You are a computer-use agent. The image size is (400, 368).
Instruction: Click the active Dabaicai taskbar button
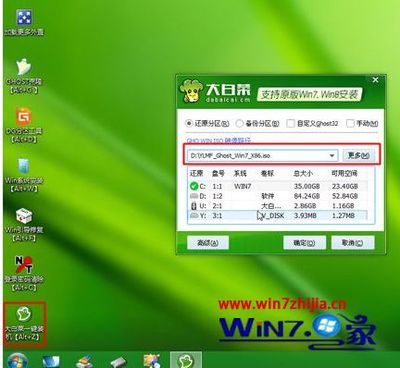tap(186, 360)
